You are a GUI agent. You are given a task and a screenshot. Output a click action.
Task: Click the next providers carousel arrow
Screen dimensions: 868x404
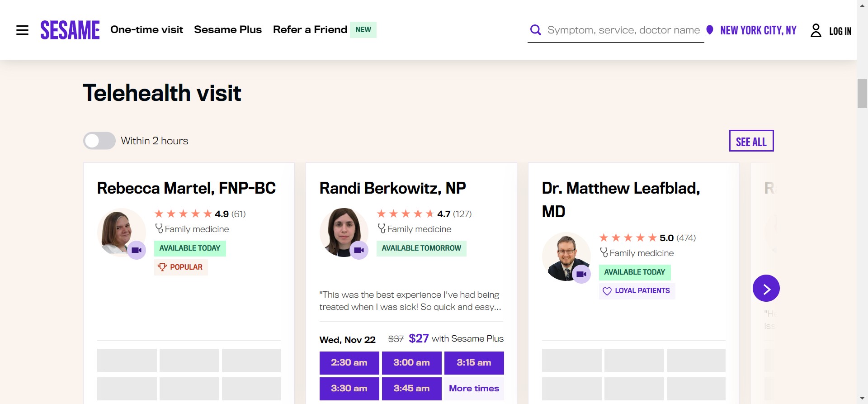click(766, 288)
